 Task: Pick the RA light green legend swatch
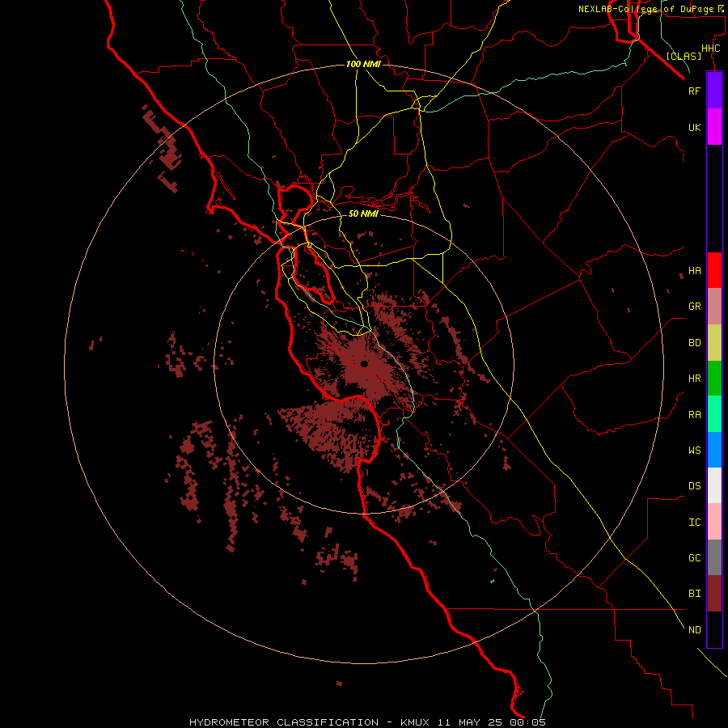click(714, 414)
